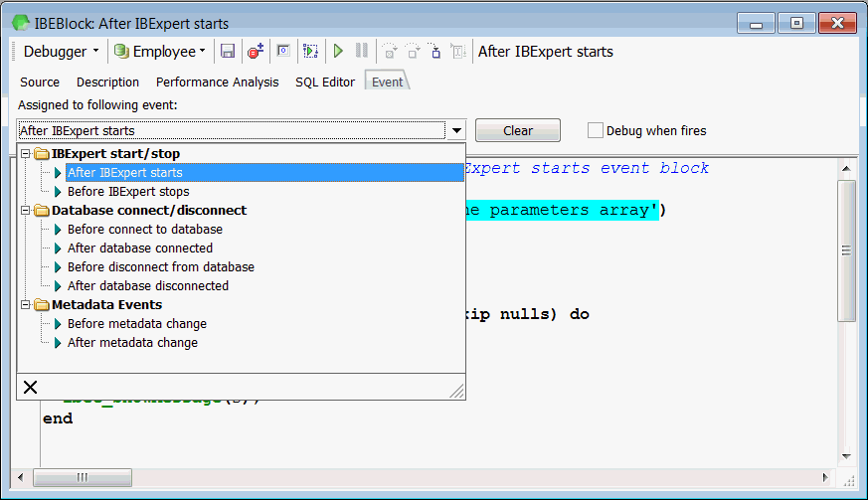Image resolution: width=868 pixels, height=500 pixels.
Task: Select Before connect to database event
Action: pyautogui.click(x=145, y=230)
